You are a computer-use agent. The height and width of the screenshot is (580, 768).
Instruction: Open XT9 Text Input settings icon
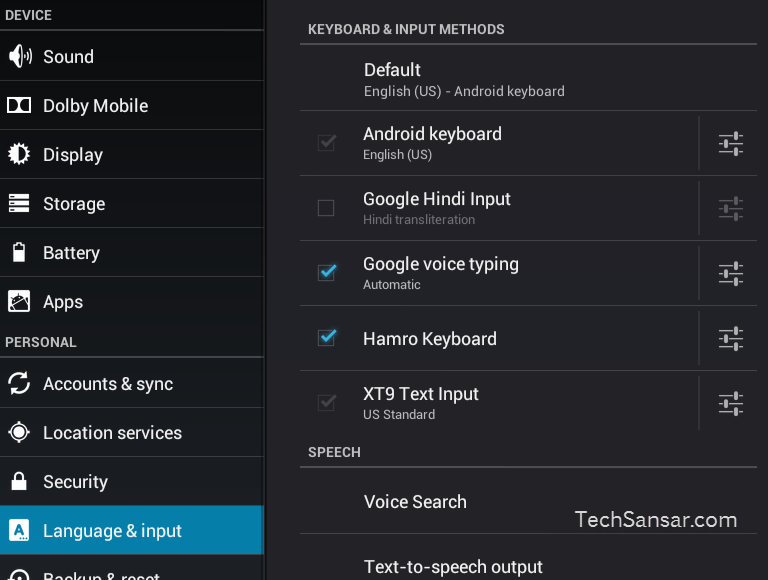(731, 404)
